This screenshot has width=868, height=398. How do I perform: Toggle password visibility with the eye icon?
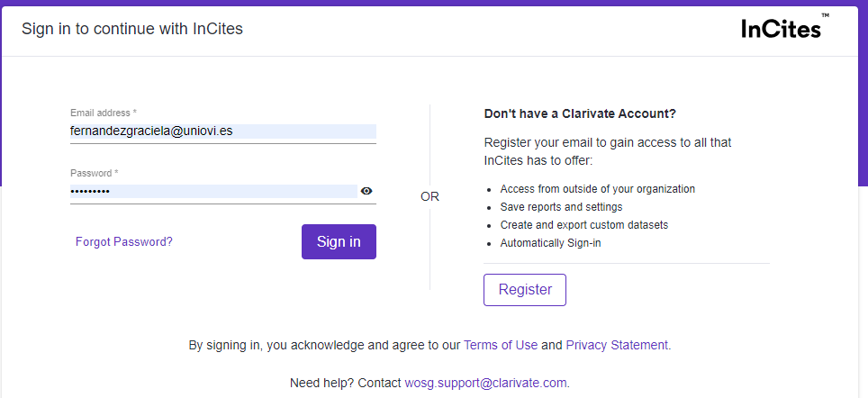366,191
